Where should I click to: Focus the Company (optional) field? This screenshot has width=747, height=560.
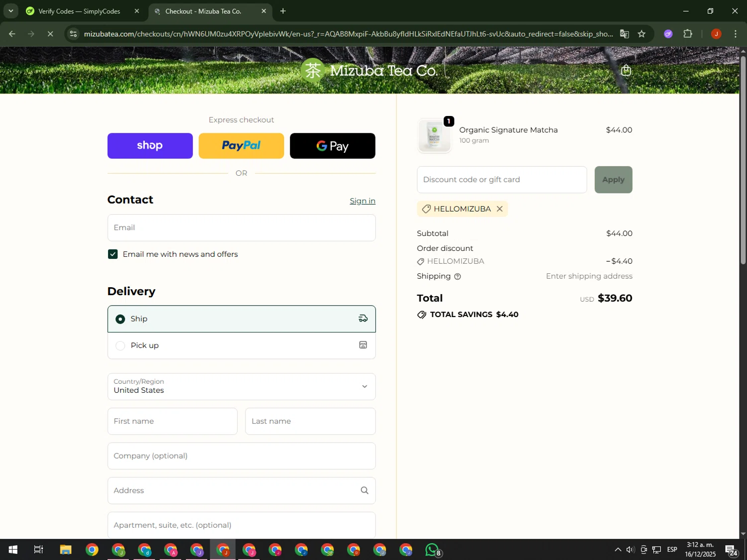coord(242,456)
